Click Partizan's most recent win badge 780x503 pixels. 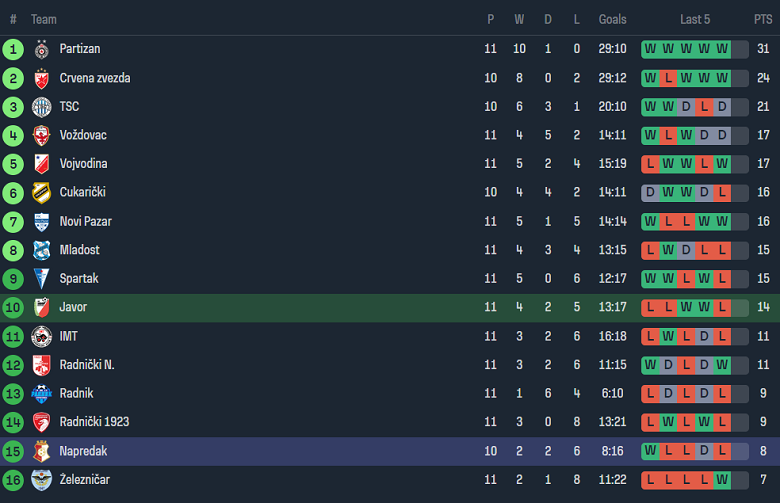[x=722, y=49]
